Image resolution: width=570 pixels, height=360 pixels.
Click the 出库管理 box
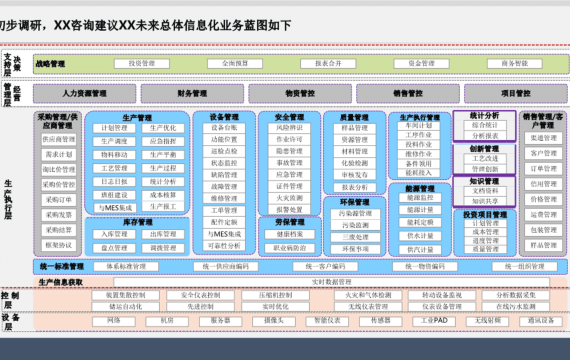(163, 234)
